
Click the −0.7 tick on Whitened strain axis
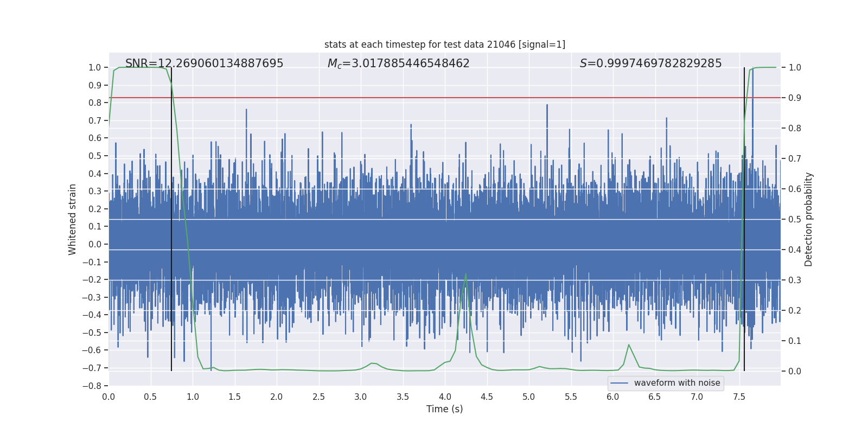click(92, 368)
